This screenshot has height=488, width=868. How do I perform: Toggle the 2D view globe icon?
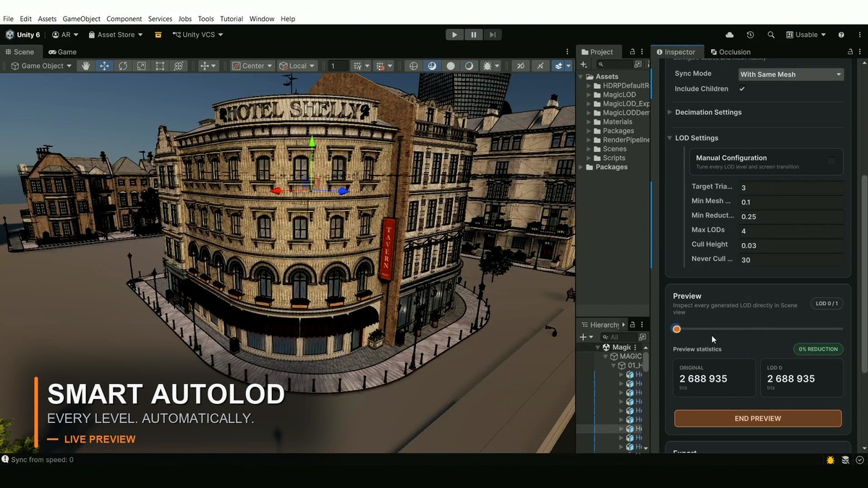(414, 66)
